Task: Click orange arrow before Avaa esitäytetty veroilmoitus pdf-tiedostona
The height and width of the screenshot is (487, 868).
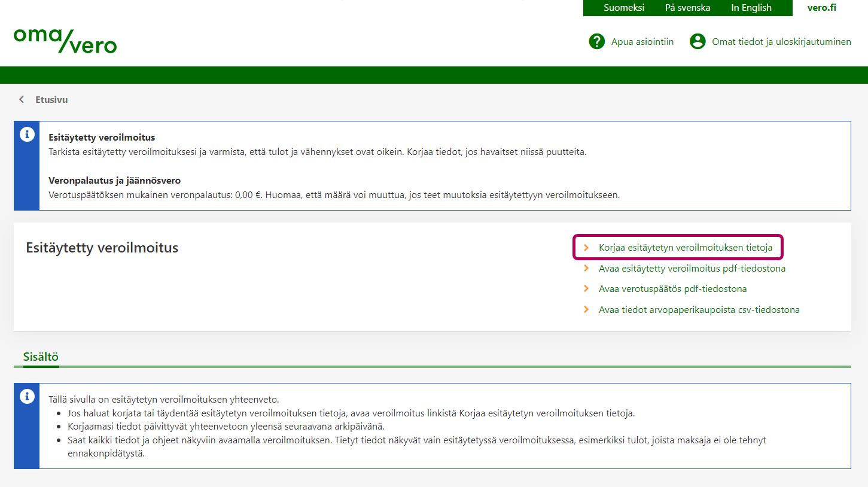Action: [586, 269]
